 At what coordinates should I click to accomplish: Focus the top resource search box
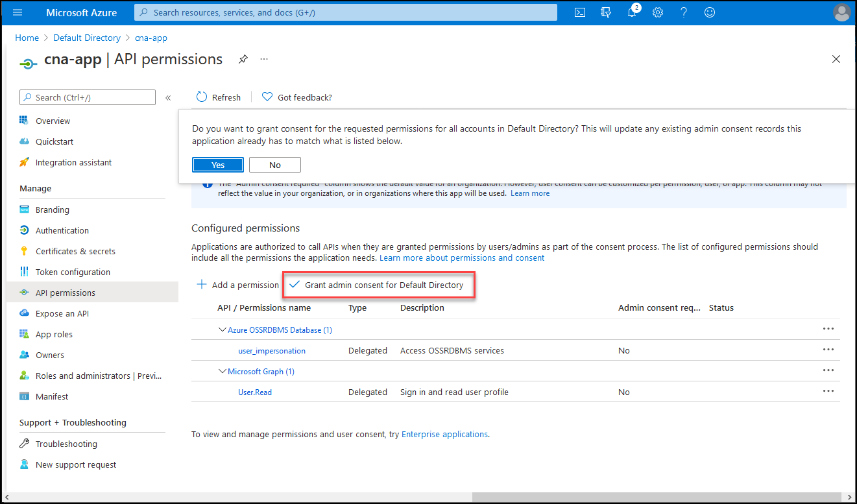(346, 12)
